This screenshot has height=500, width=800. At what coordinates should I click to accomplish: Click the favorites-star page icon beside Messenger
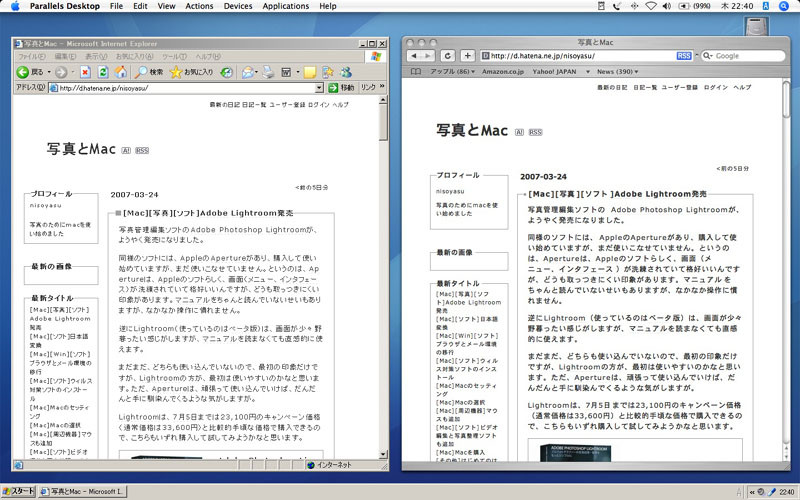pos(328,72)
